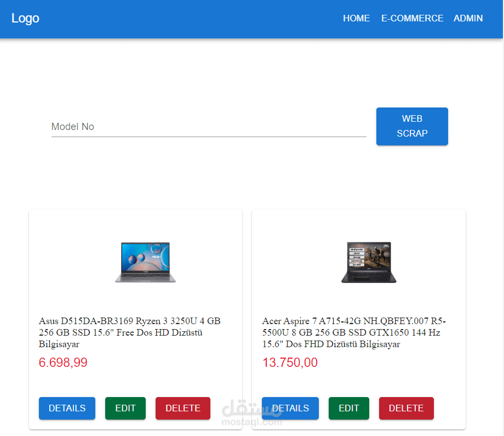
Task: Click the 6.698,99 price
Action: point(63,363)
